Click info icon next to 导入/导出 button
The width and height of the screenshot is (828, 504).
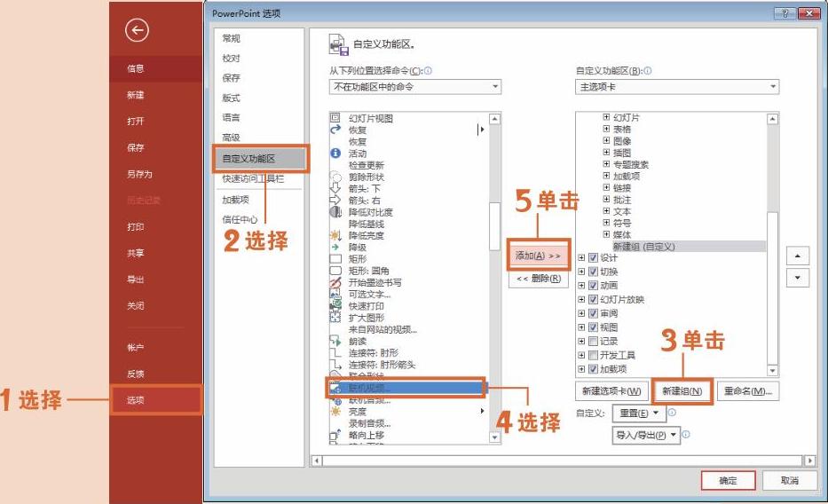[685, 434]
